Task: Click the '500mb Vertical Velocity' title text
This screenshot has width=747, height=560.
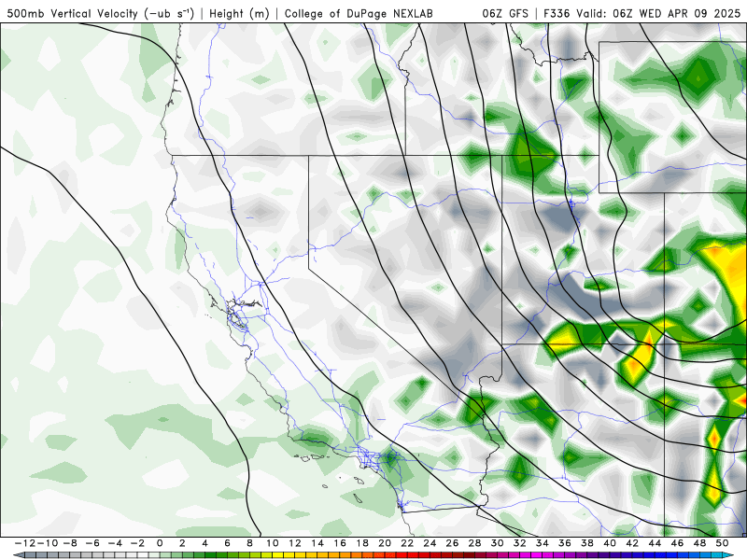Action: 73,13
